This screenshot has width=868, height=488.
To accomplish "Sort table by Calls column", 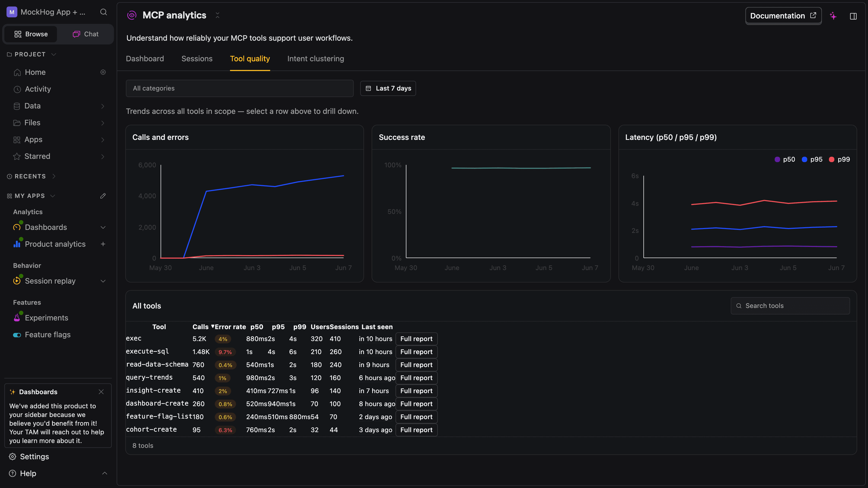I will click(203, 327).
